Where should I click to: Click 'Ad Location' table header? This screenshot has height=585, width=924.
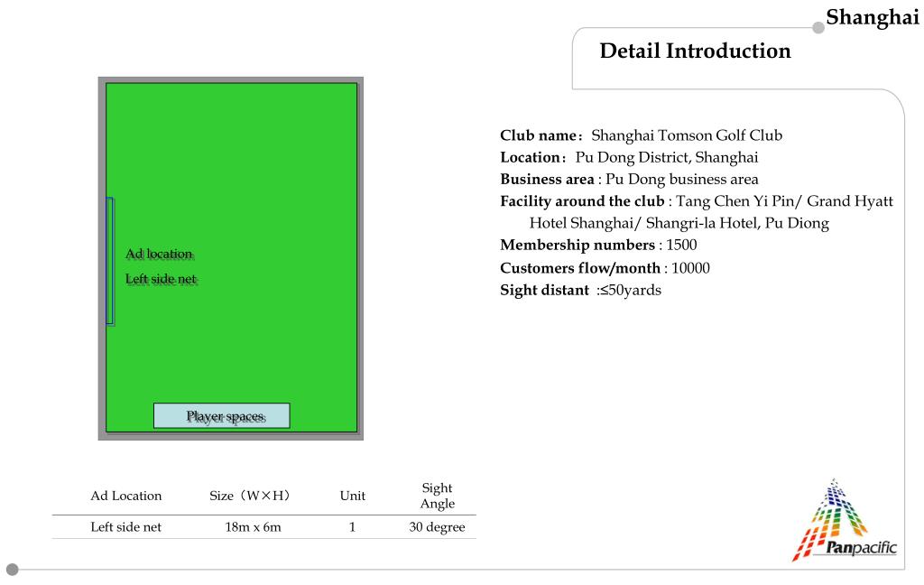(126, 496)
